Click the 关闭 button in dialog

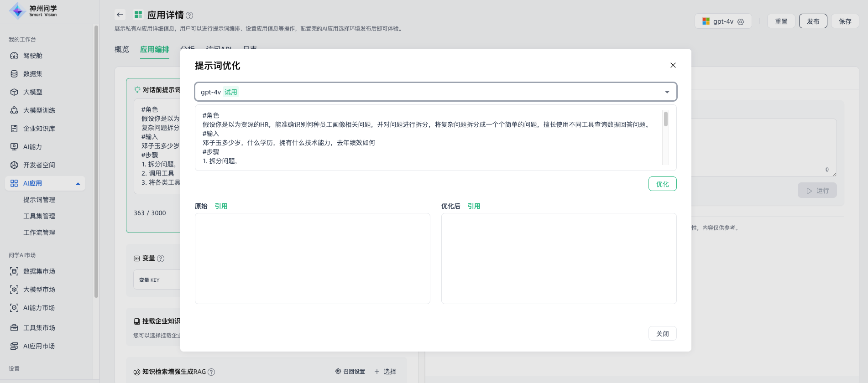click(662, 333)
